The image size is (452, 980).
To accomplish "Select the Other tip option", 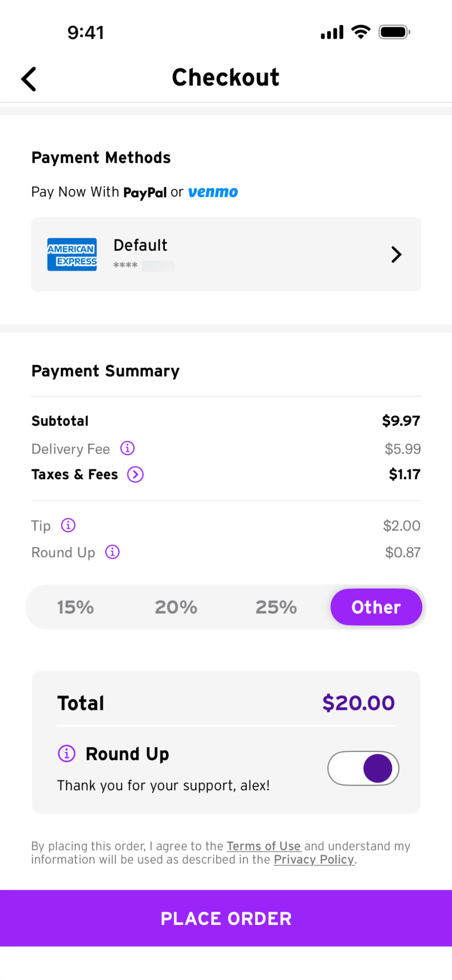I will point(376,607).
